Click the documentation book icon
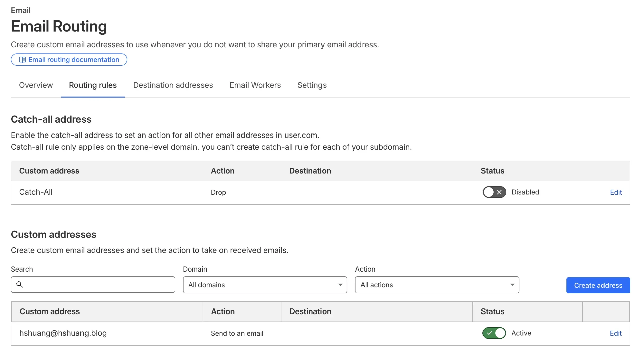The height and width of the screenshot is (358, 644). pos(22,59)
